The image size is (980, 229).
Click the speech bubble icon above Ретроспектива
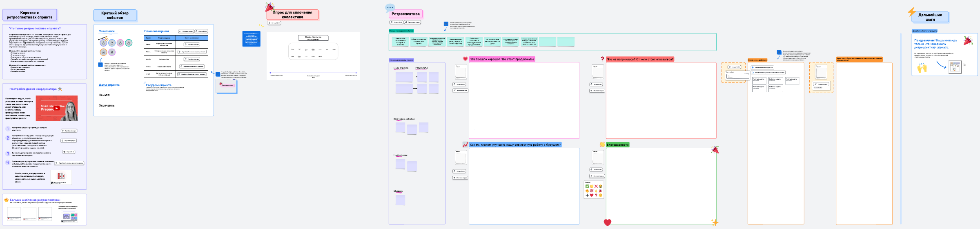tap(390, 7)
